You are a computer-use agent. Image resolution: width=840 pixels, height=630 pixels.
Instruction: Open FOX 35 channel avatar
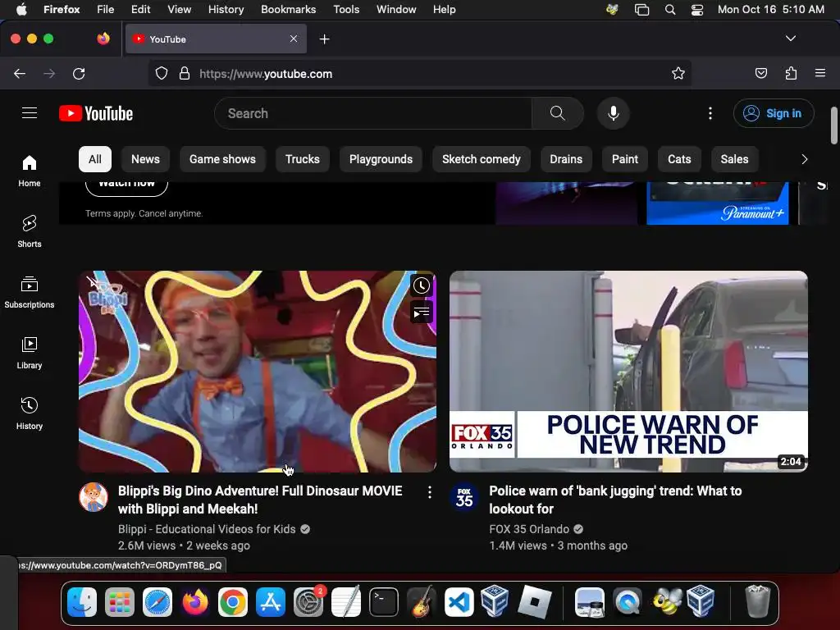(464, 497)
